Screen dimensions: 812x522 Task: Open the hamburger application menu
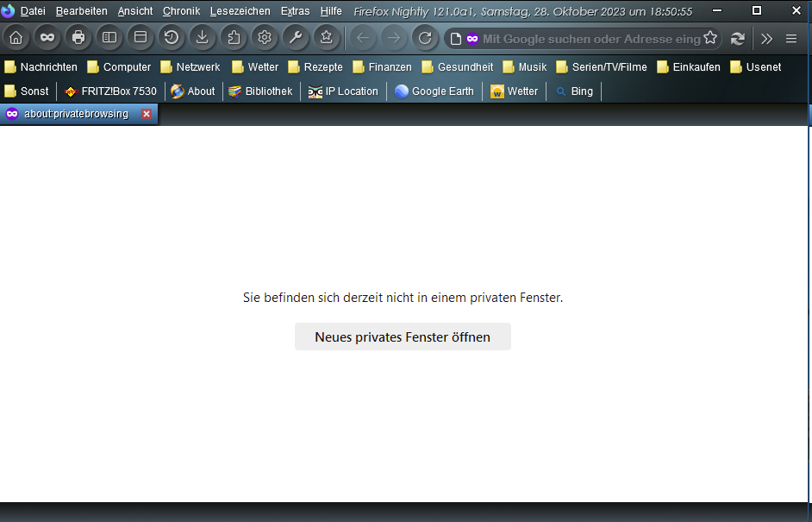click(791, 38)
